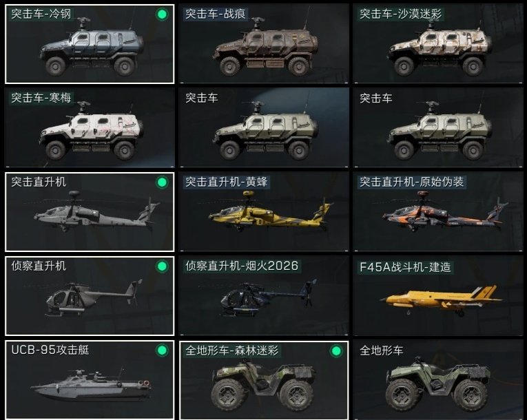Choose the 突击车-战痕 skin card
The image size is (527, 420).
click(x=264, y=44)
